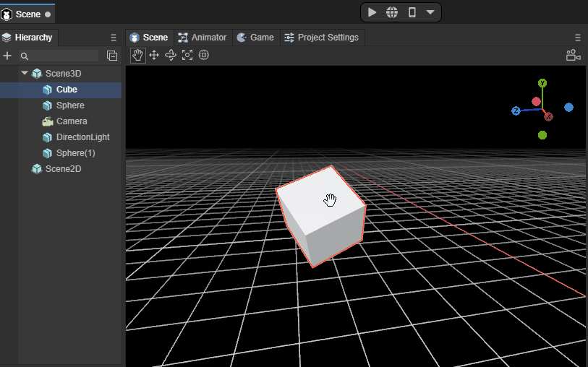Viewport: 588px width, 367px height.
Task: Click the Hierarchy search field
Action: (61, 56)
